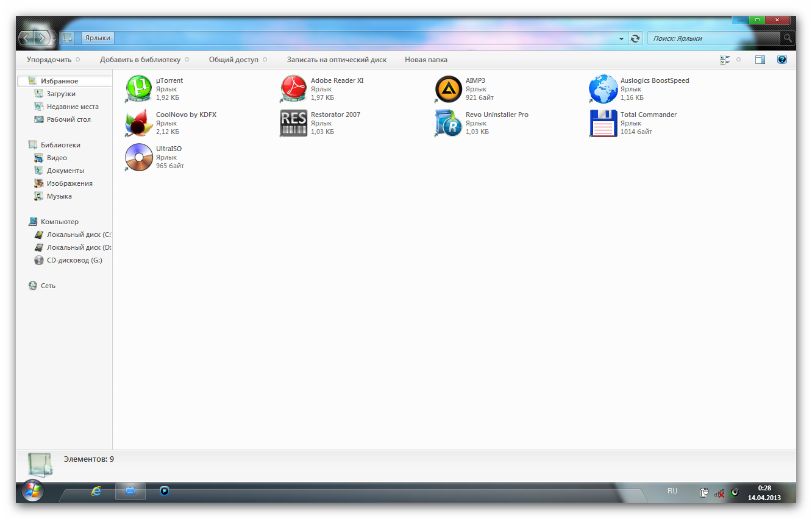Click the network tray icon with red X
812x519 pixels.
tap(719, 493)
